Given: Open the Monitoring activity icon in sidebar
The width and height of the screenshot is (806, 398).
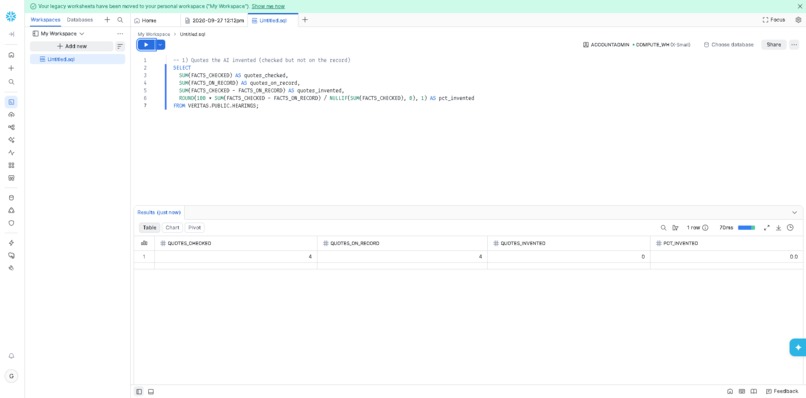Looking at the screenshot, I should click(x=11, y=153).
